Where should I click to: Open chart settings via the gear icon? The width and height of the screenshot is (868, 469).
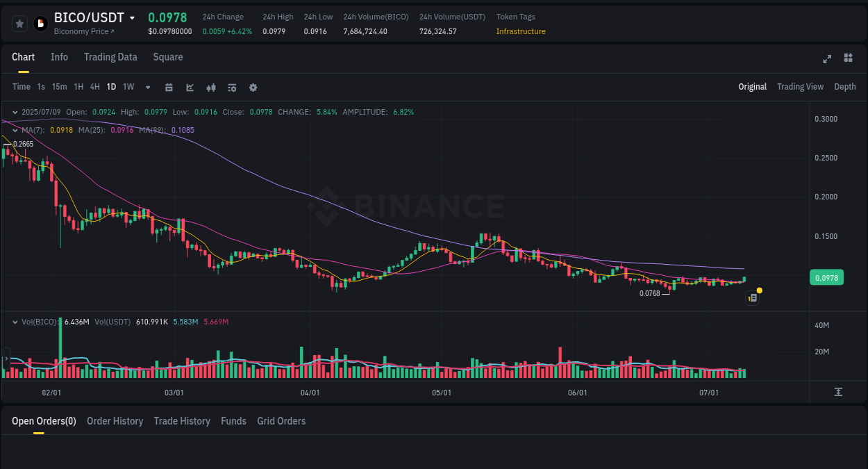pos(253,87)
